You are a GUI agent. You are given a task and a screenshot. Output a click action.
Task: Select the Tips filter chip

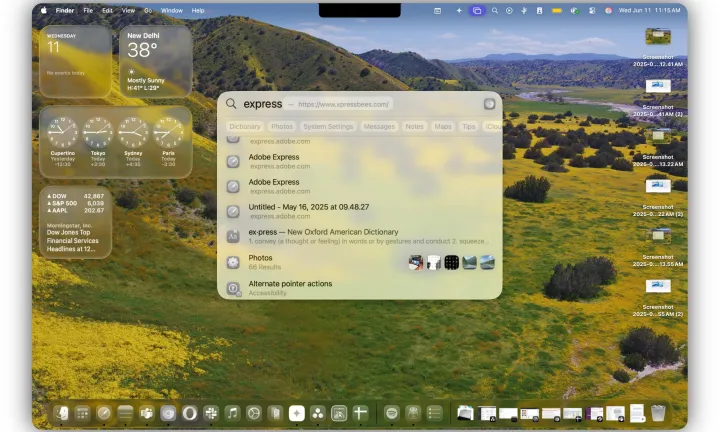tap(469, 126)
